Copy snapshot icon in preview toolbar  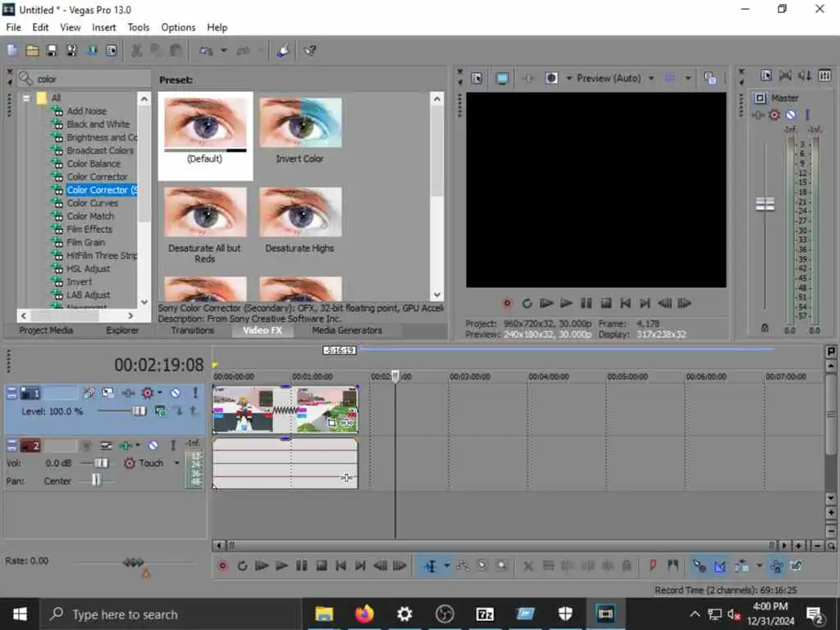tap(710, 78)
